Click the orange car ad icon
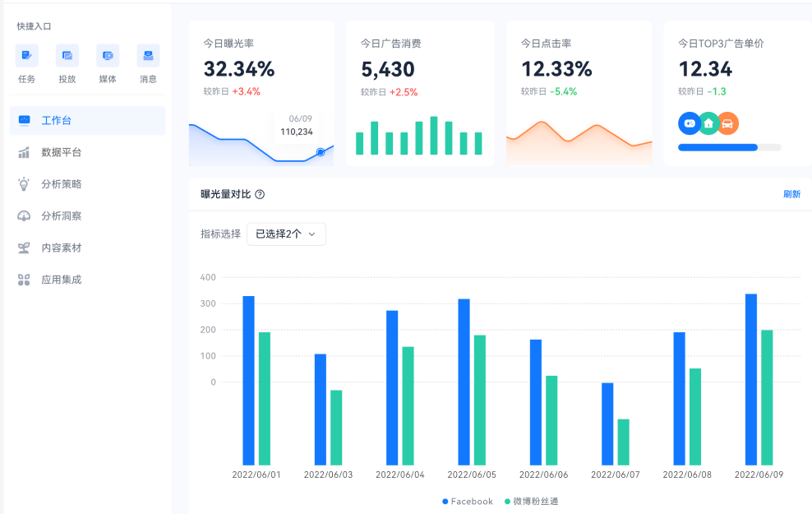The height and width of the screenshot is (514, 812). (x=728, y=123)
